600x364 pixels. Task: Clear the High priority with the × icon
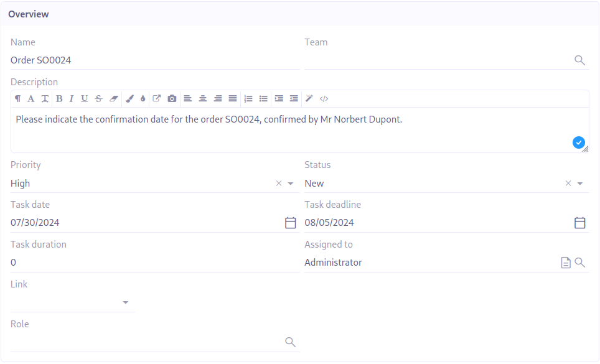(x=278, y=183)
